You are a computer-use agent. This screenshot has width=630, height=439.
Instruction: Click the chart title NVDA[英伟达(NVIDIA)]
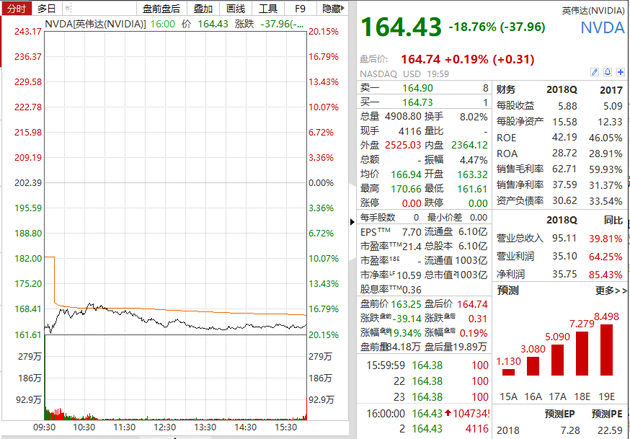[95, 24]
